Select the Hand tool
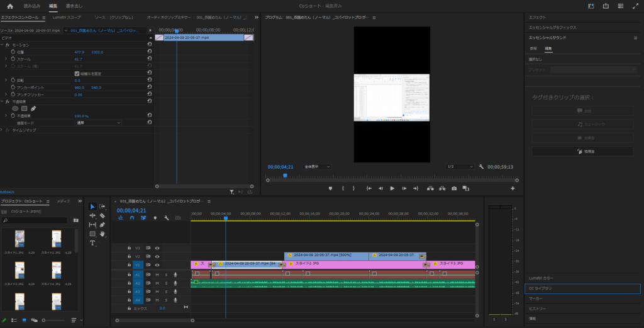Viewport: 644px width, 328px height. point(102,234)
